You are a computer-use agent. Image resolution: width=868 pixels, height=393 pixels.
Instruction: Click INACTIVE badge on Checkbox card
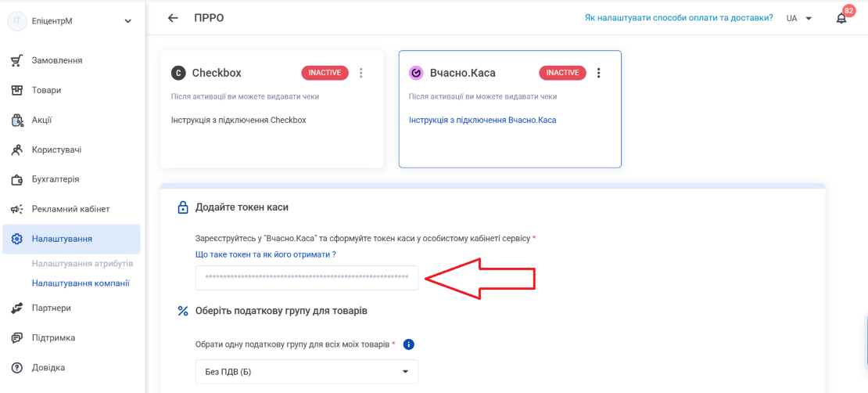(x=325, y=73)
